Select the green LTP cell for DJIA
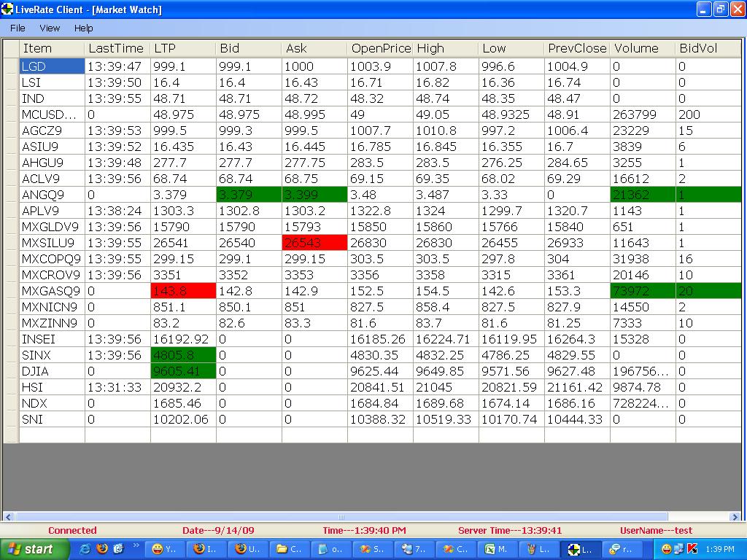This screenshot has height=560, width=747. 182,371
